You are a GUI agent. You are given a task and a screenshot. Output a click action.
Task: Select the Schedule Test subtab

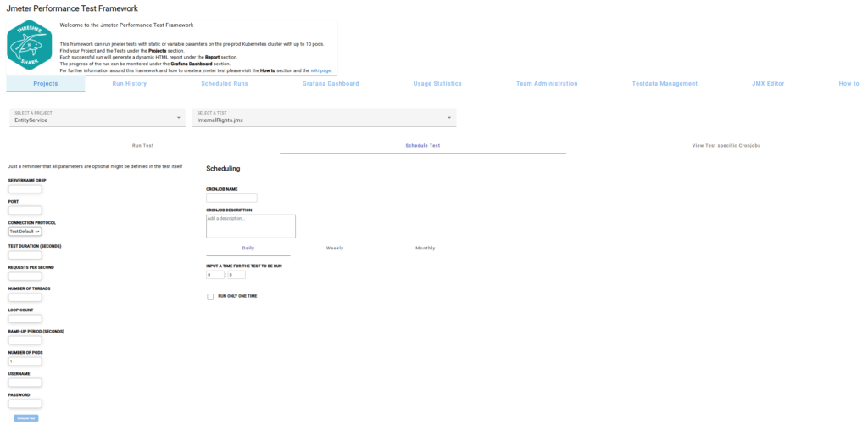pyautogui.click(x=423, y=145)
